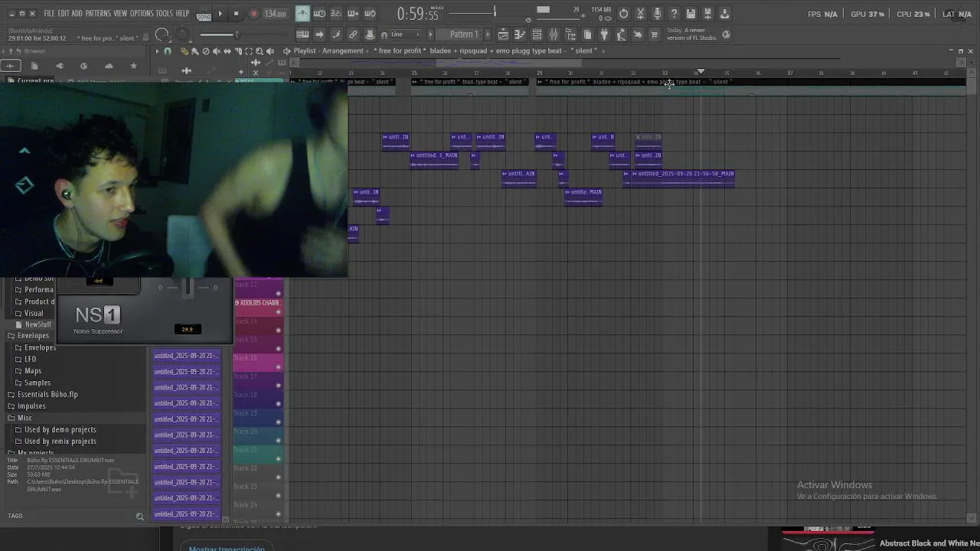Open the EDIT menu
Screen dimensions: 980x551
63,14
